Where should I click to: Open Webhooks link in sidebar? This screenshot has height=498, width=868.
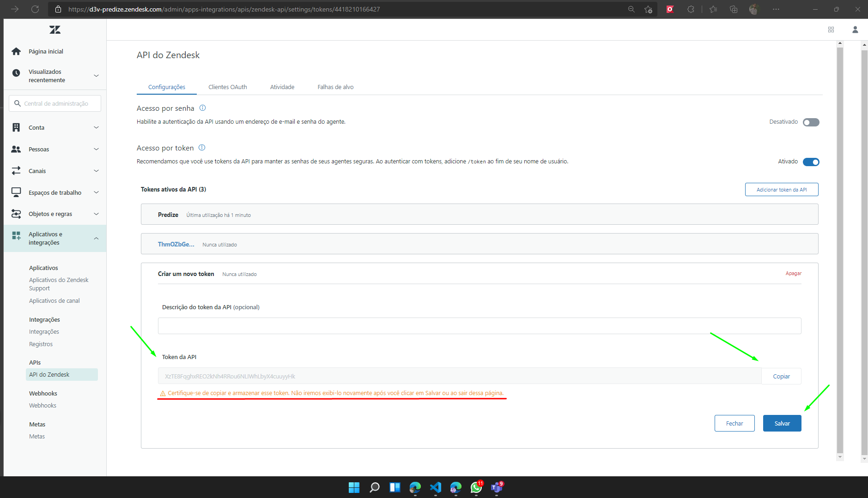click(42, 405)
